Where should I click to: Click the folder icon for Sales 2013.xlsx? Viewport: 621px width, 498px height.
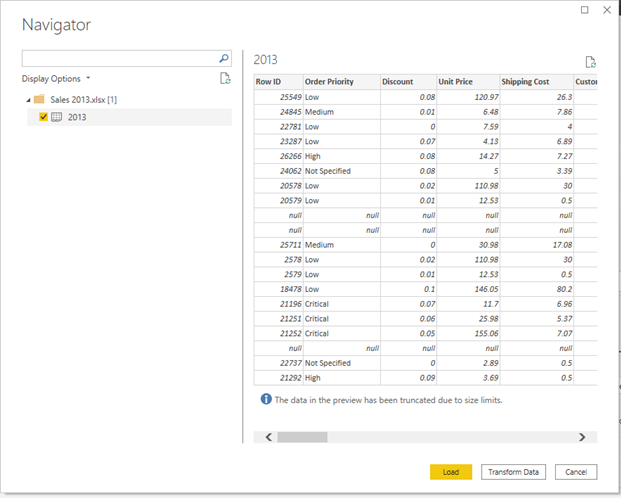click(39, 99)
